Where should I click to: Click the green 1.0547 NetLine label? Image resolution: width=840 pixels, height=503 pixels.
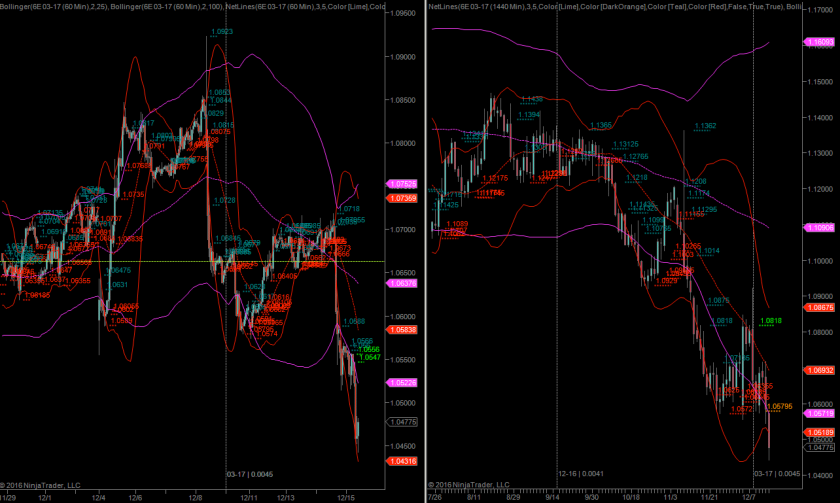point(370,357)
